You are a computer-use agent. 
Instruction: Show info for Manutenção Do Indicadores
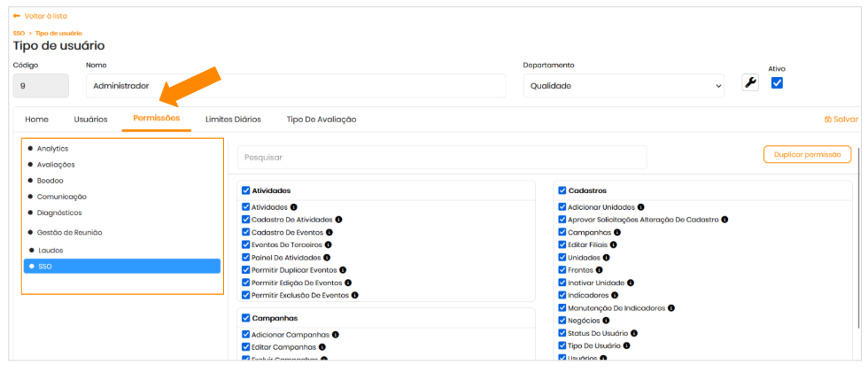[670, 307]
